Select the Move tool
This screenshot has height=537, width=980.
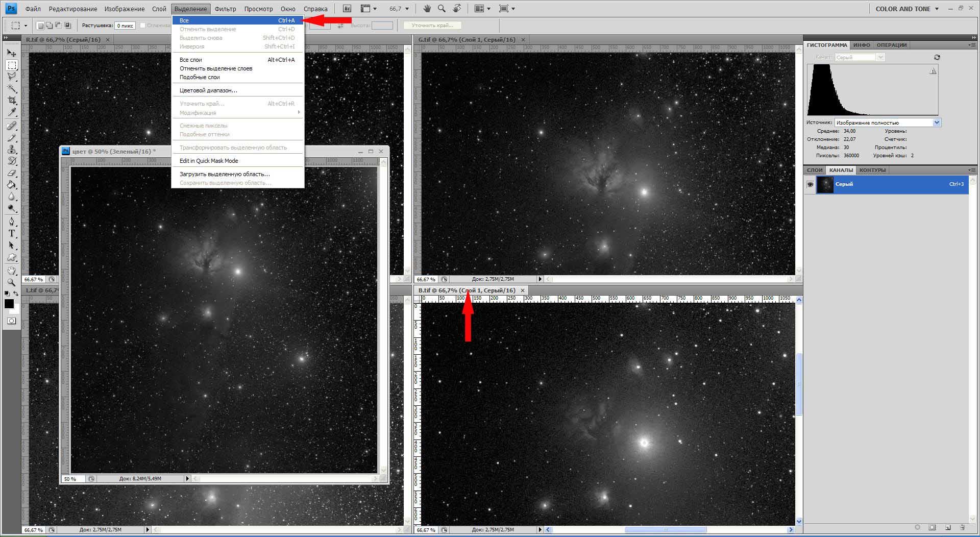coord(11,53)
